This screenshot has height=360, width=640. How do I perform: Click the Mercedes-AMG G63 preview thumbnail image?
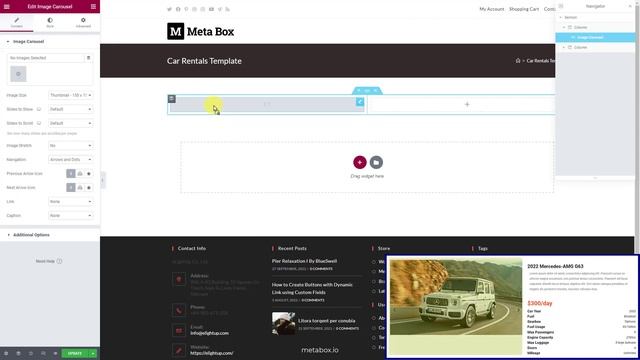(x=456, y=297)
